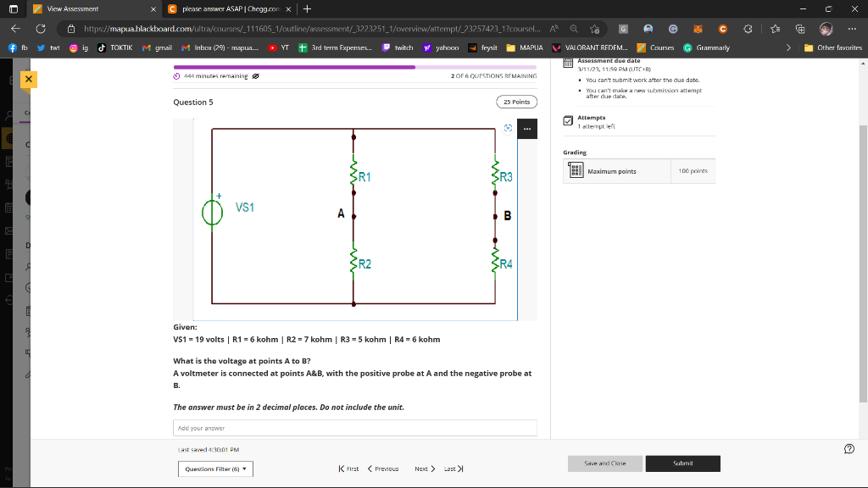Image resolution: width=868 pixels, height=488 pixels.
Task: Open the three-dot menu on the question image
Action: pos(527,128)
